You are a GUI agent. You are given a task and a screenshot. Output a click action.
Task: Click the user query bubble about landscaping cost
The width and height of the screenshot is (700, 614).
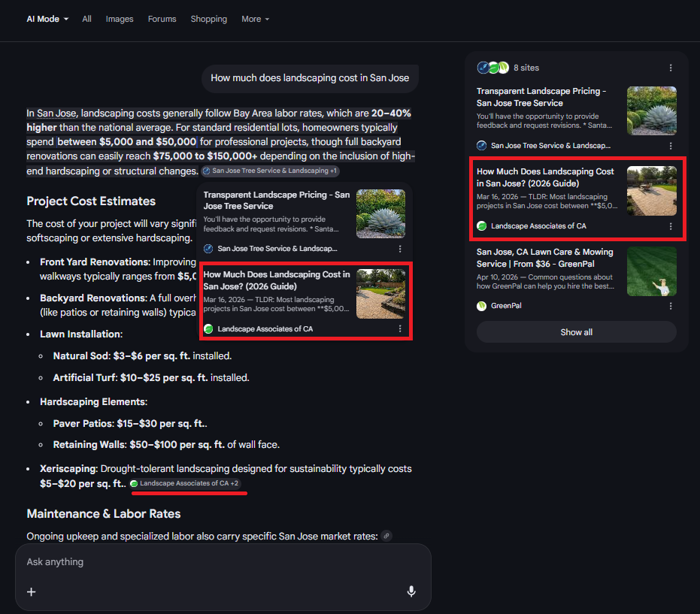pos(310,78)
